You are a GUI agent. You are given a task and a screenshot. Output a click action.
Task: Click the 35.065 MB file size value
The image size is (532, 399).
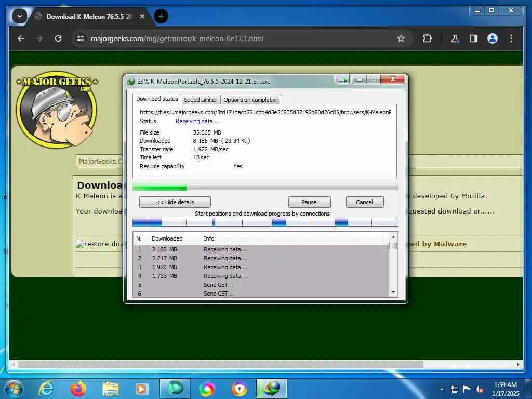(207, 132)
